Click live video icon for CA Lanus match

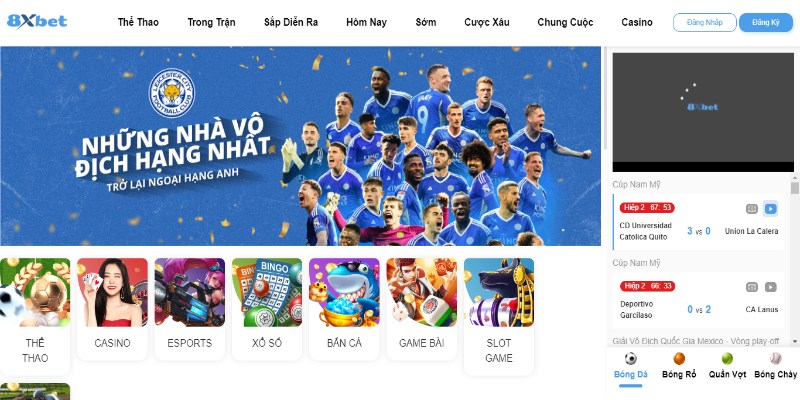pos(770,287)
